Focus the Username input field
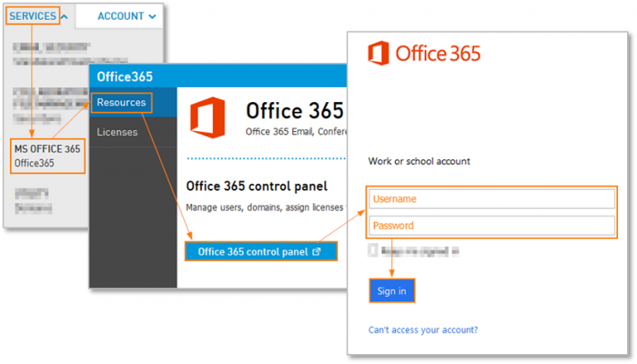 point(492,199)
